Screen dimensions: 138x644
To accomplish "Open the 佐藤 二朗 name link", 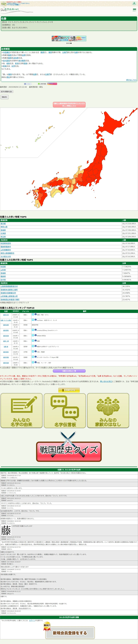I will [x=6, y=341].
